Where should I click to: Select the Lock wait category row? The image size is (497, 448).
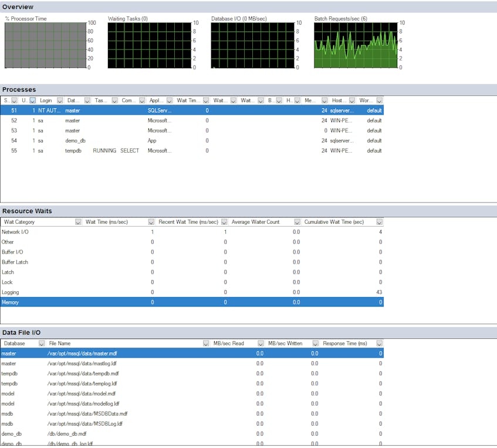tap(192, 282)
